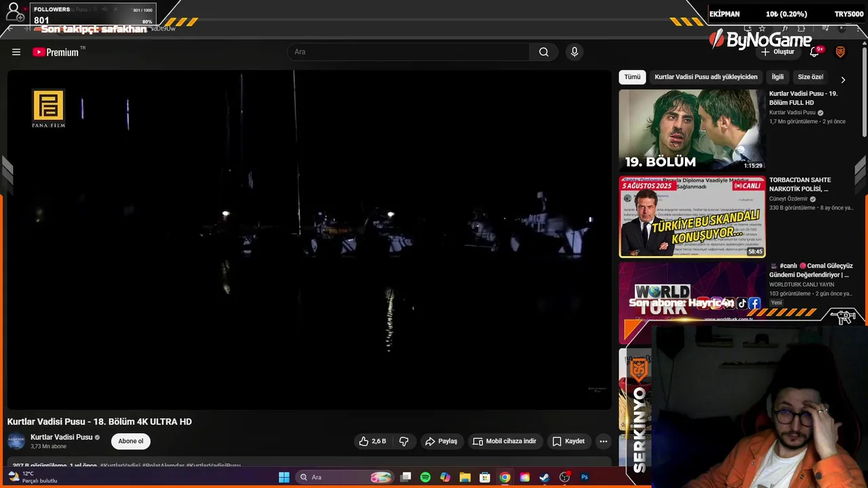
Task: Open Photoshop from taskbar
Action: [x=585, y=477]
